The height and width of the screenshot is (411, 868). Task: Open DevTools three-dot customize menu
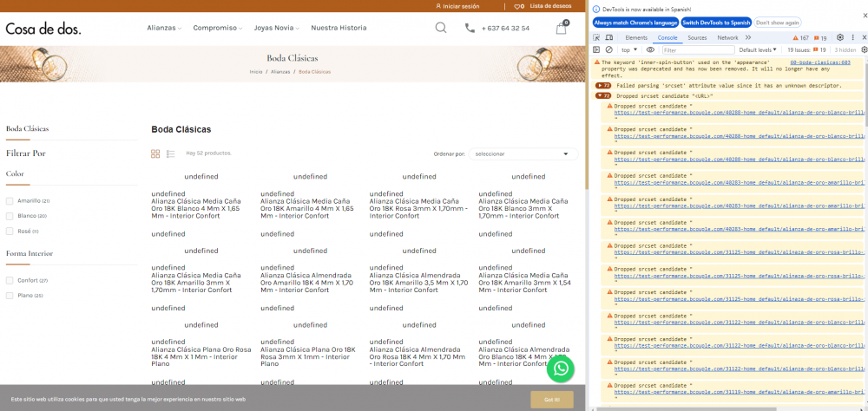point(853,37)
